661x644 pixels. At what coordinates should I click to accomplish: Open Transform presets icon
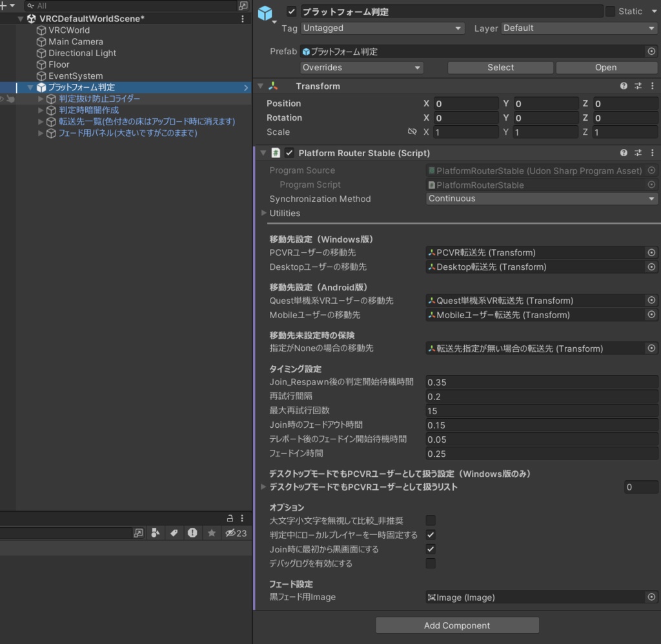point(637,86)
